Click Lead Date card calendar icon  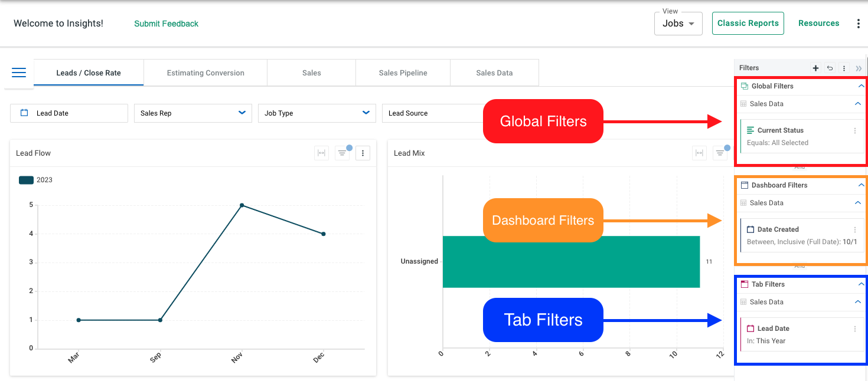[x=750, y=329]
